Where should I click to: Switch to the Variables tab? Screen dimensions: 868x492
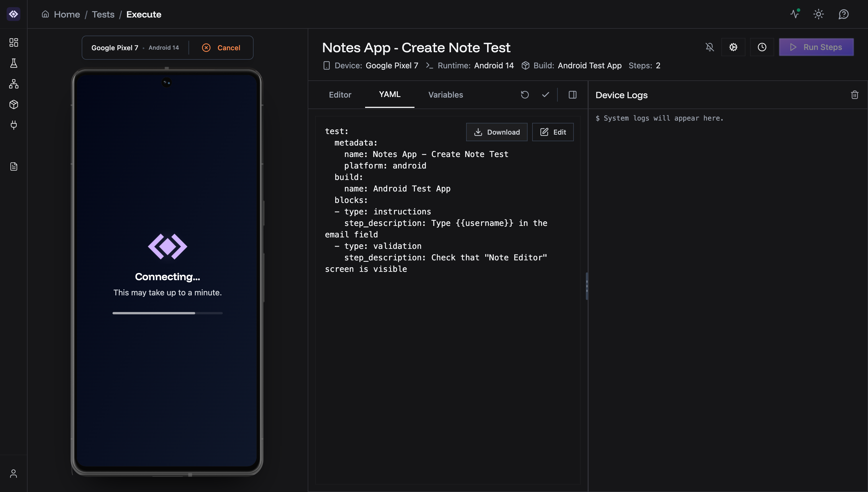[445, 95]
